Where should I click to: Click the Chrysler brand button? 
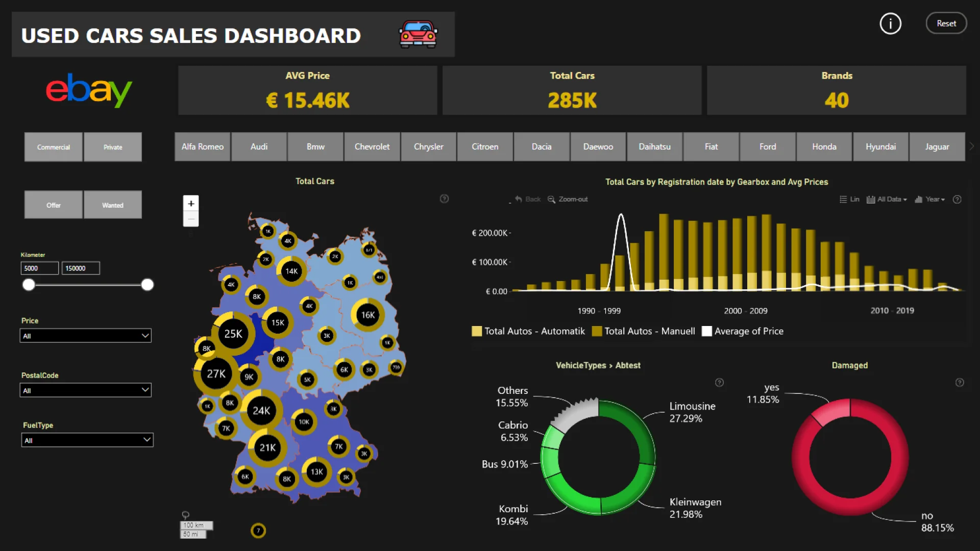pyautogui.click(x=429, y=146)
